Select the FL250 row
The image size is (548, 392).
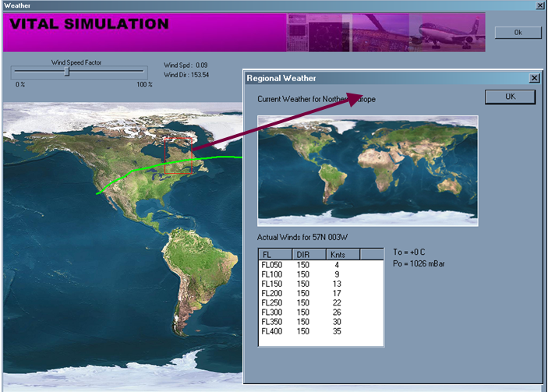(x=321, y=303)
